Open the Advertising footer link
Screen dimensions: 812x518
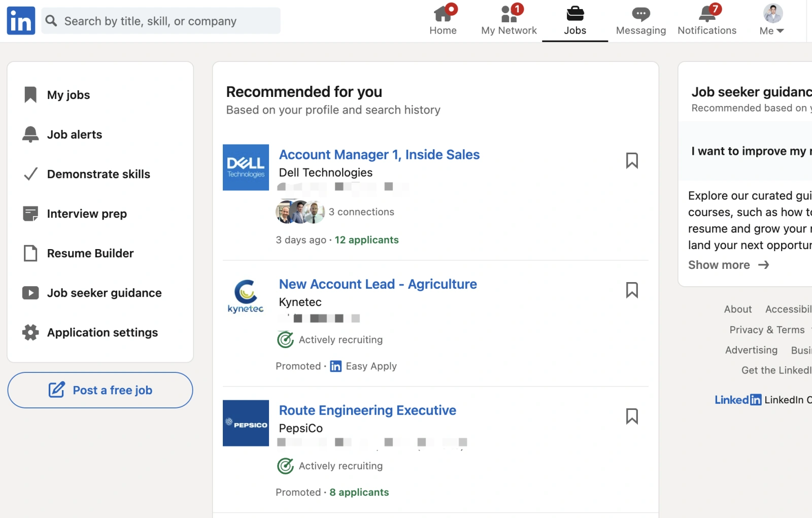(x=751, y=350)
